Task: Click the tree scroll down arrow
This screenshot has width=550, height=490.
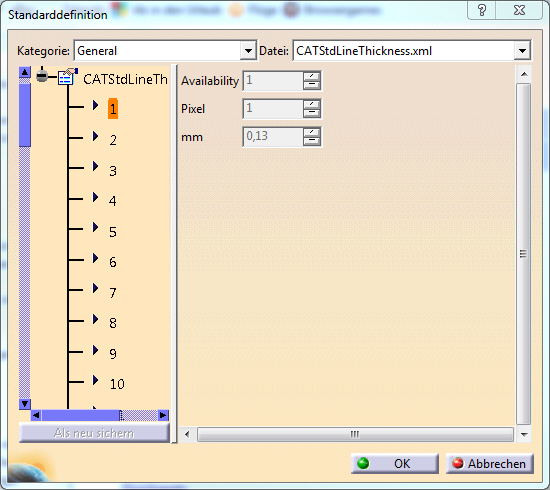Action: pos(25,404)
